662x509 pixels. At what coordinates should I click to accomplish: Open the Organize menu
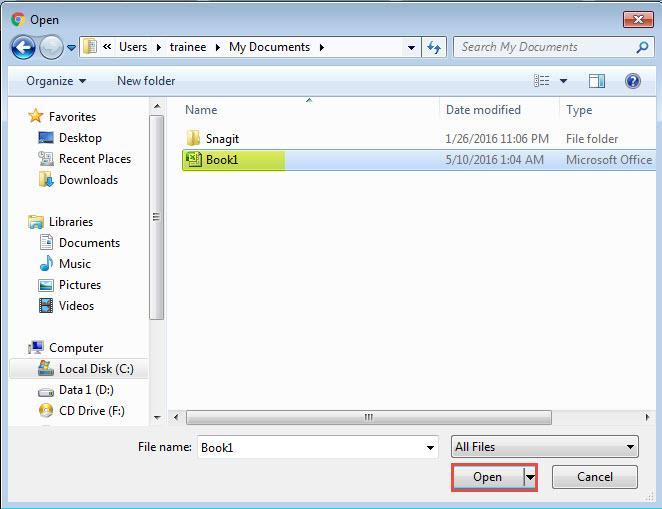click(x=56, y=81)
